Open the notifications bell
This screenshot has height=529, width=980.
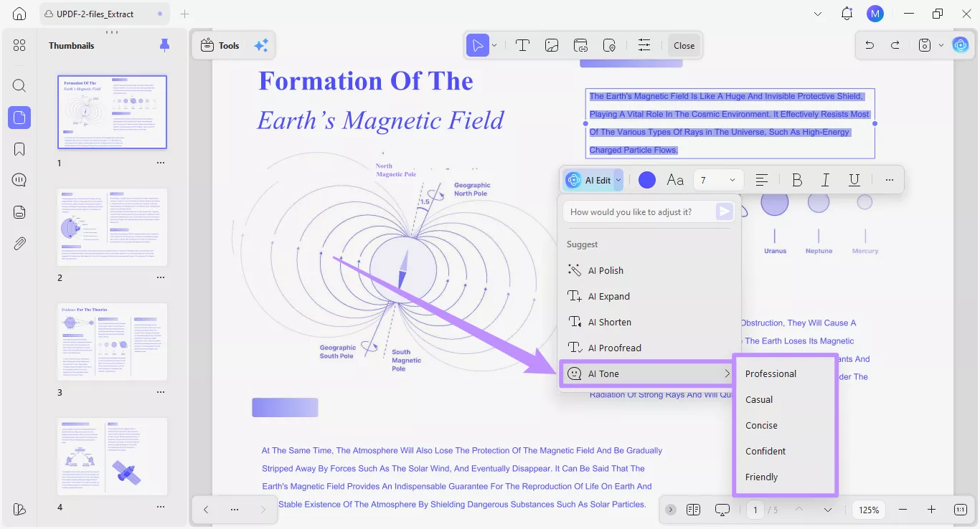[x=847, y=14]
